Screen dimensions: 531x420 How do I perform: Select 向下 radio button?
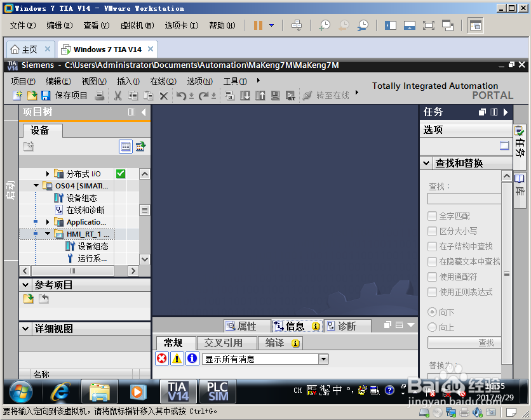[432, 312]
